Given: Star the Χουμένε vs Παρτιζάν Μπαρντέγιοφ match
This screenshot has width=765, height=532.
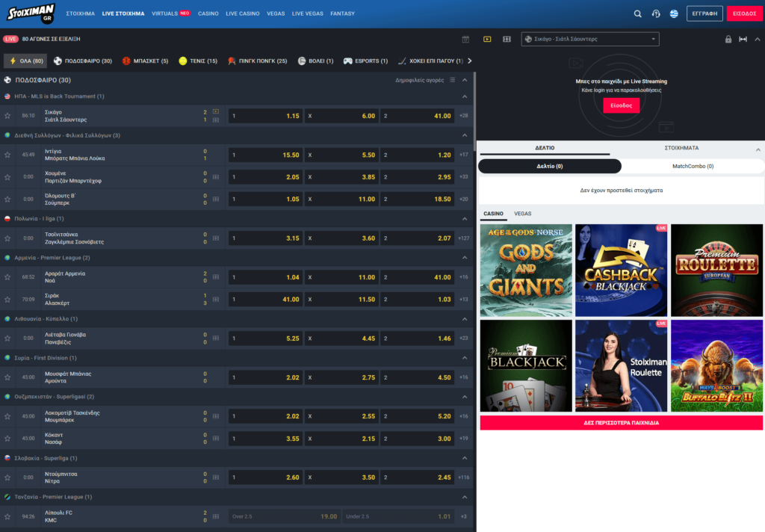Looking at the screenshot, I should tap(7, 177).
